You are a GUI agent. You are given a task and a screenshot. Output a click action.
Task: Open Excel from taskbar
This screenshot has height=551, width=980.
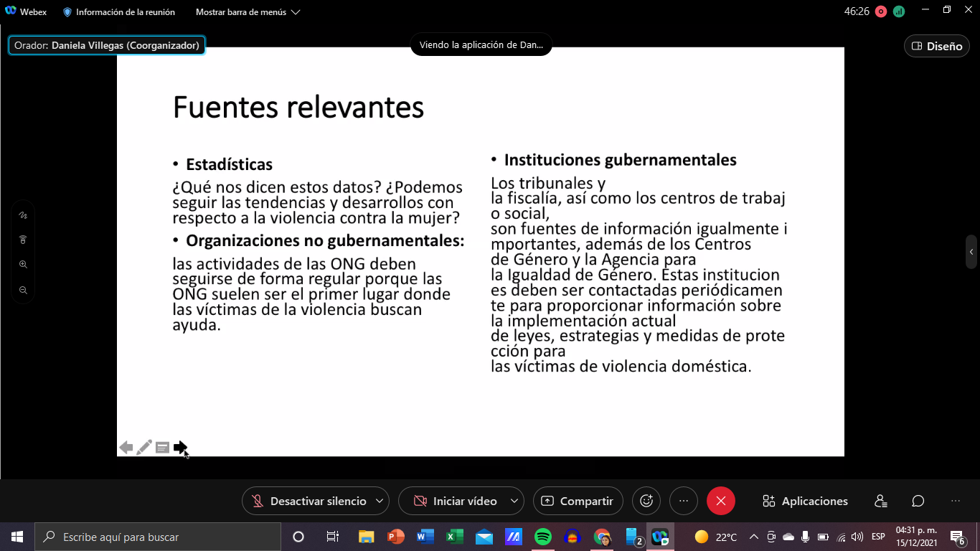(455, 537)
